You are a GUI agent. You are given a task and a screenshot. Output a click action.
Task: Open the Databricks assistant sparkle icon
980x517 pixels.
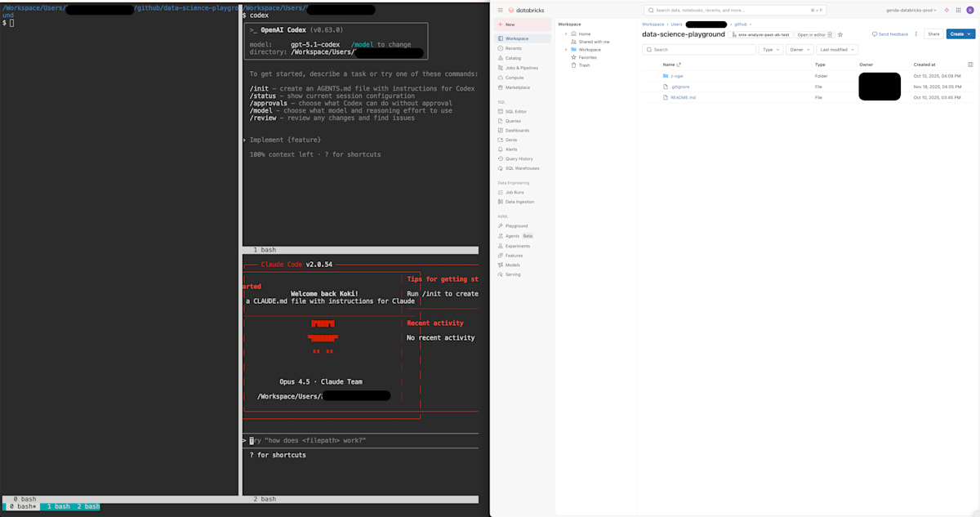tap(947, 10)
